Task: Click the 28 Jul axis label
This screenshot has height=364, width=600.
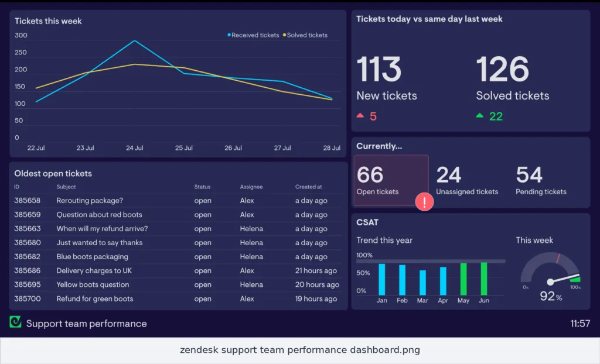Action: point(332,148)
